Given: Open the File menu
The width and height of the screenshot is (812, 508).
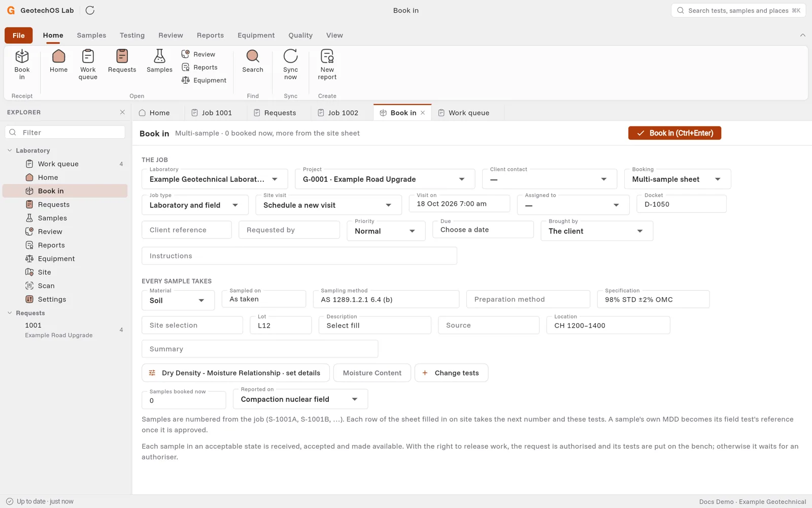Looking at the screenshot, I should click(19, 35).
